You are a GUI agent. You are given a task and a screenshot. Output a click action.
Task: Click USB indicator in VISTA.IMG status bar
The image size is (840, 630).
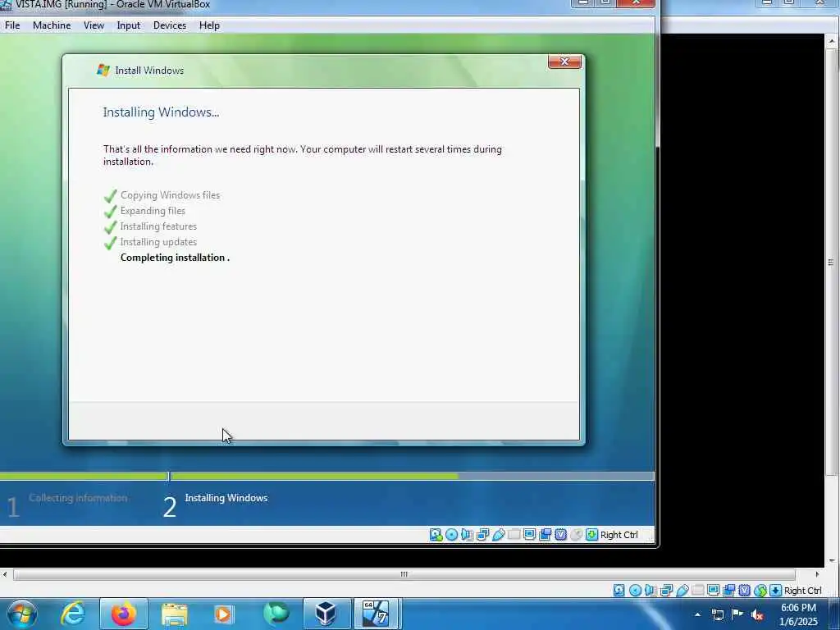click(x=498, y=535)
